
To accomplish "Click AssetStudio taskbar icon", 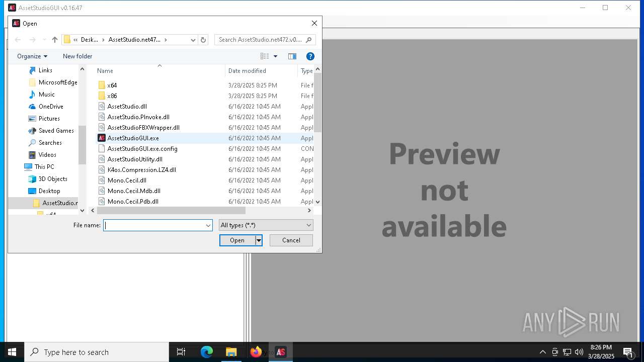I will click(281, 352).
